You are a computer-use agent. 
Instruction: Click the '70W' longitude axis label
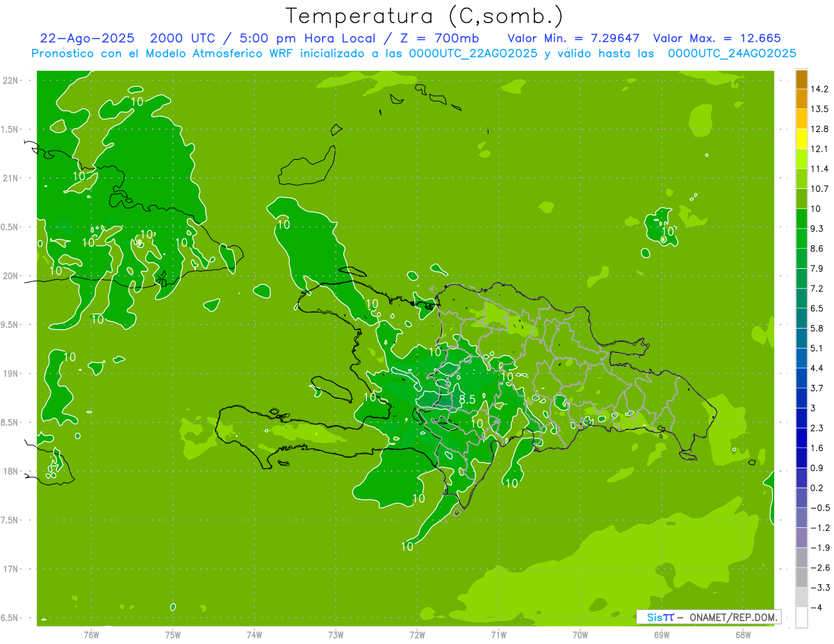(580, 634)
